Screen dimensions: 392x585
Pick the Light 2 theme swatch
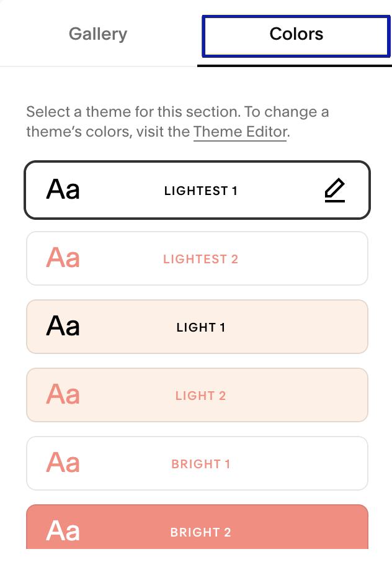pyautogui.click(x=197, y=395)
